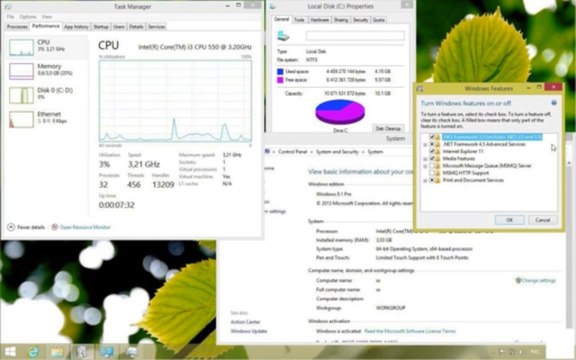The height and width of the screenshot is (360, 576).
Task: Open breadcrumb arrow after System and Security
Action: [x=363, y=152]
